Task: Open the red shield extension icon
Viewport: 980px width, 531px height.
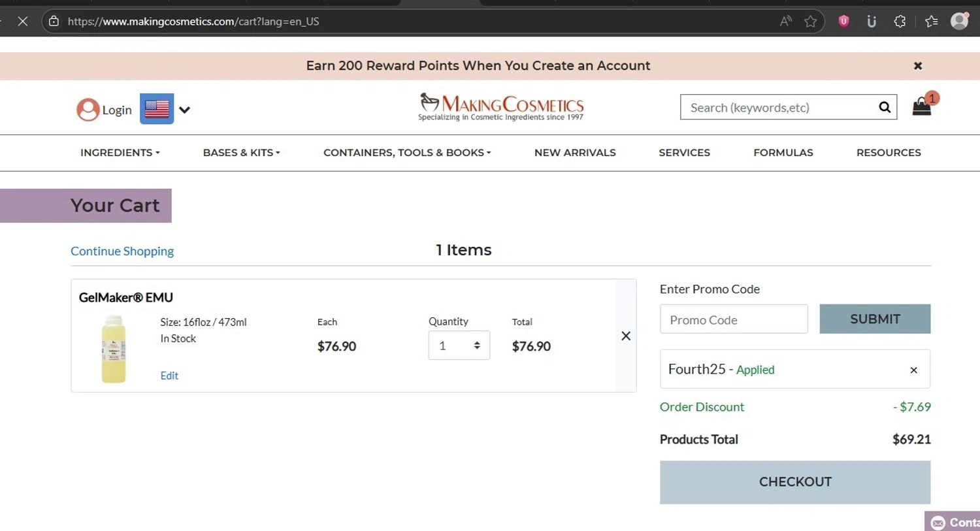Action: pyautogui.click(x=843, y=22)
